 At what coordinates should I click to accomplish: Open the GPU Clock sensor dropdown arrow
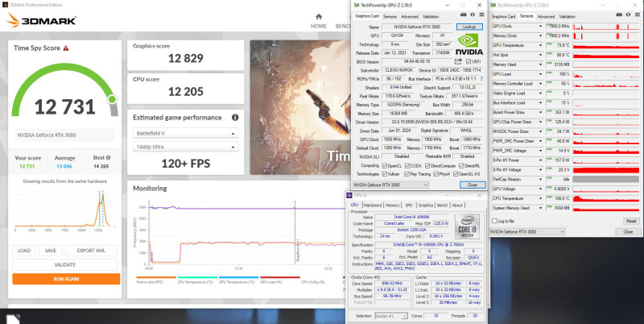tap(540, 27)
